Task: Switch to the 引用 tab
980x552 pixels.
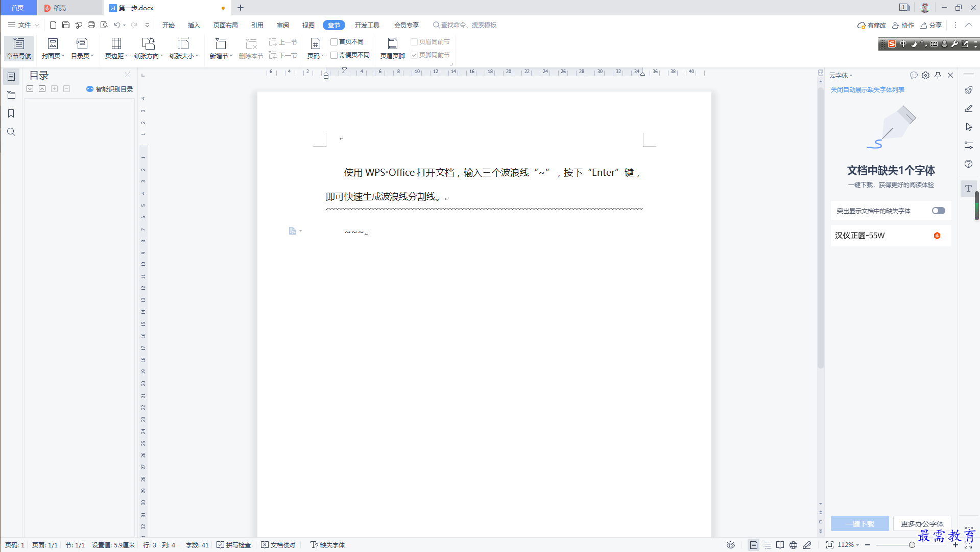Action: (257, 25)
